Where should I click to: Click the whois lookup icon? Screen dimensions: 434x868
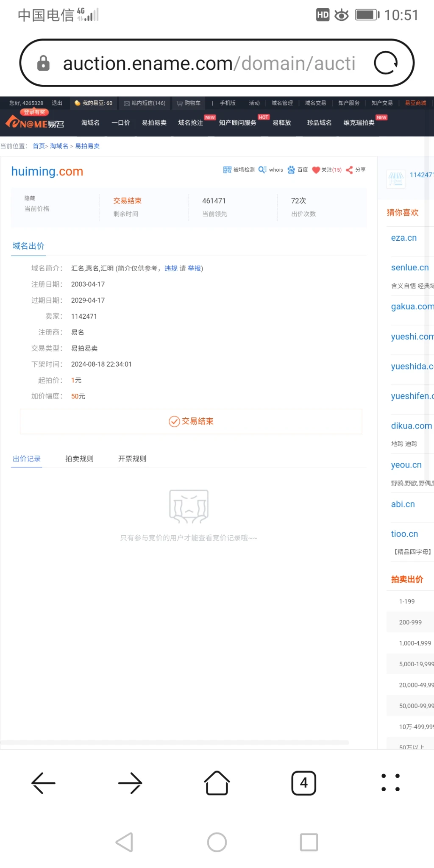click(262, 170)
